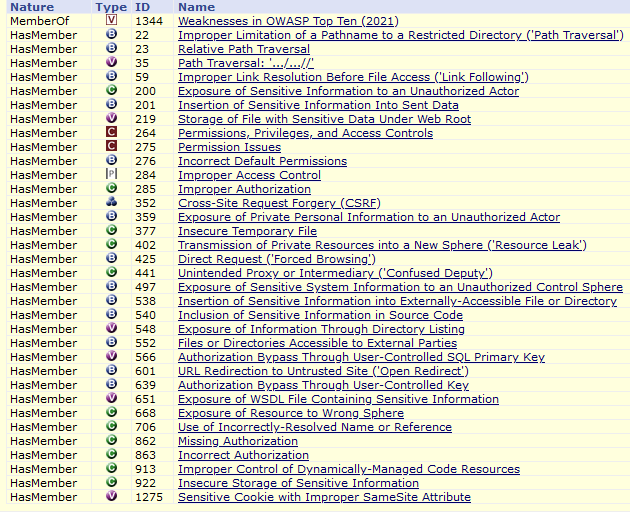Click the Class type icon for ID 285
Viewport: 630px width, 512px height.
tap(111, 188)
